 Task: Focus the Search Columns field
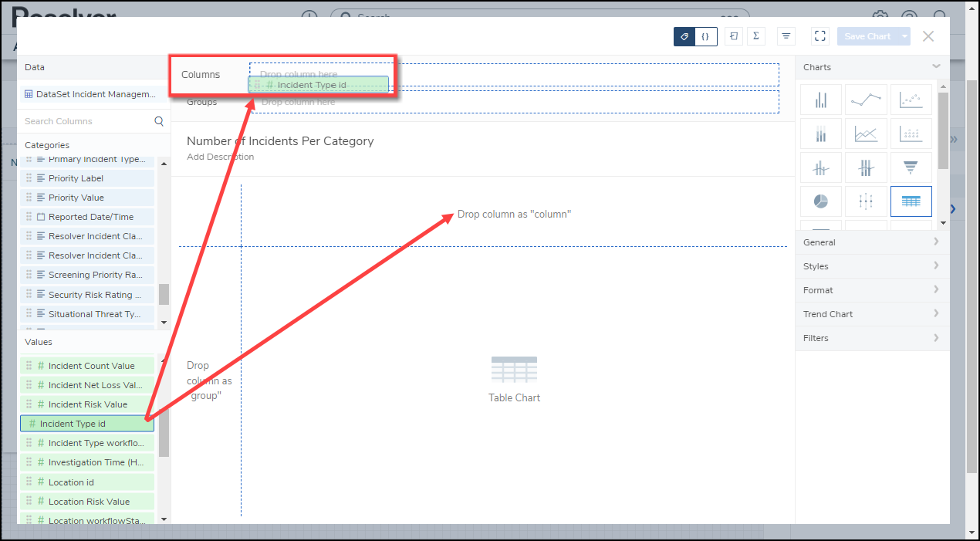(86, 121)
